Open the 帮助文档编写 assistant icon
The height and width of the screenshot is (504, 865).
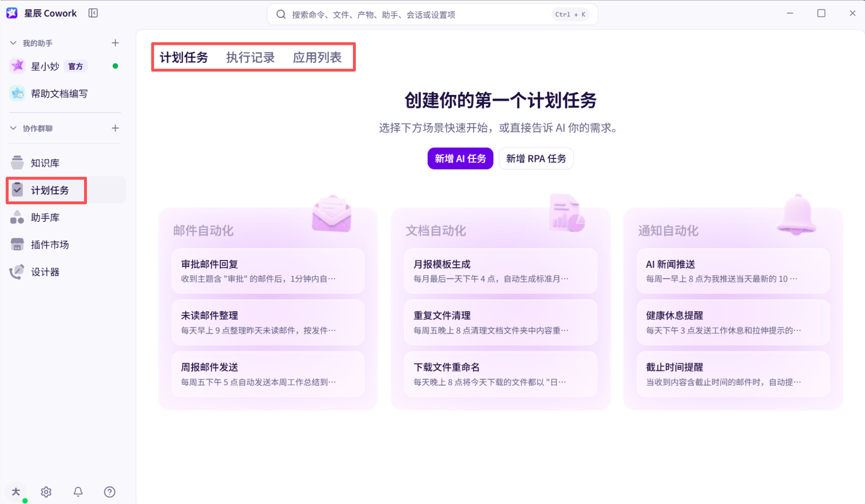[18, 94]
